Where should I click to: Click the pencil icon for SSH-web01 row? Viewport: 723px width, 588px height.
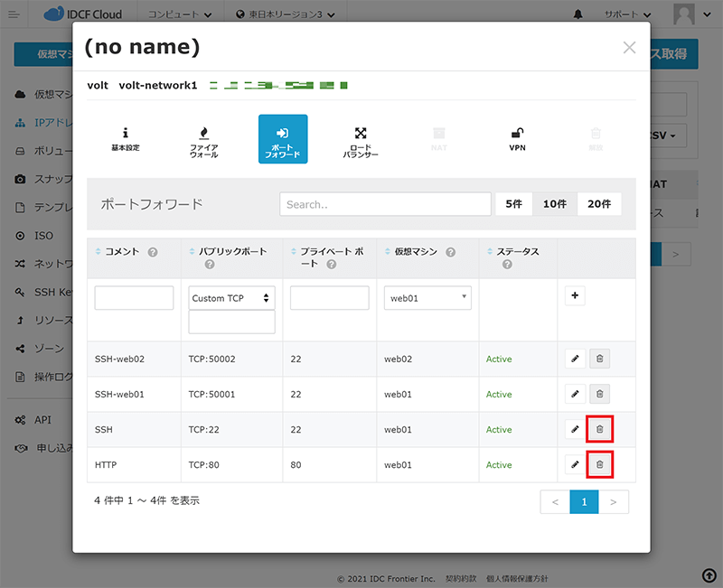(574, 394)
